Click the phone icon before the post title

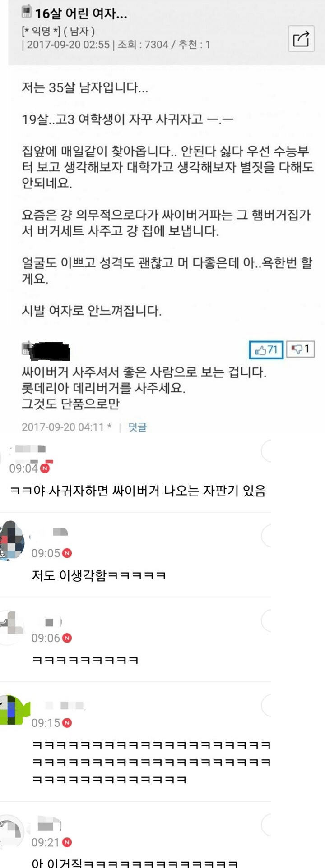pyautogui.click(x=27, y=11)
